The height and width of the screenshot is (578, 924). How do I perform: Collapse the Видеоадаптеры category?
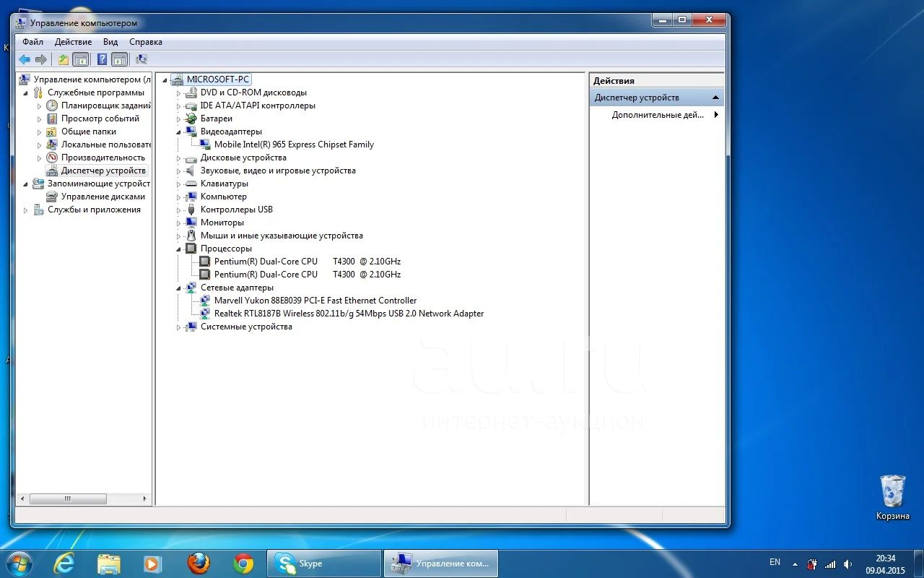[x=179, y=132]
